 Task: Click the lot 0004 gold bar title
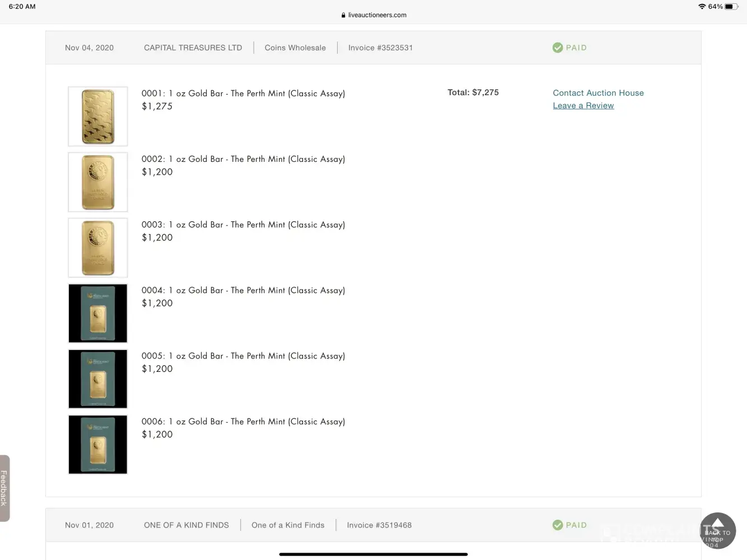[243, 290]
